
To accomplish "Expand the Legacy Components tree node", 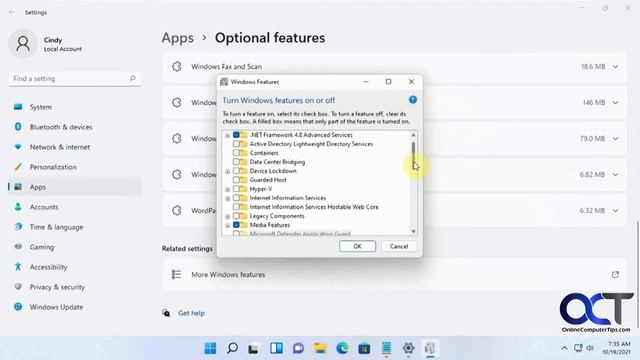I will coord(228,216).
